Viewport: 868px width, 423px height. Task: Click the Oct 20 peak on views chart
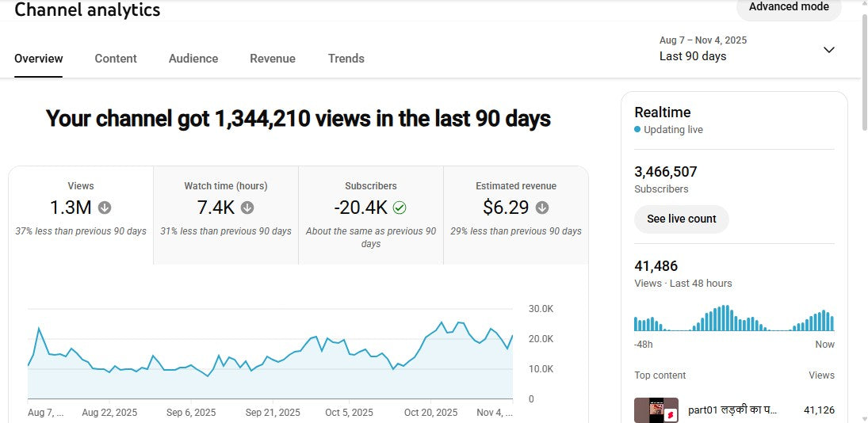441,323
